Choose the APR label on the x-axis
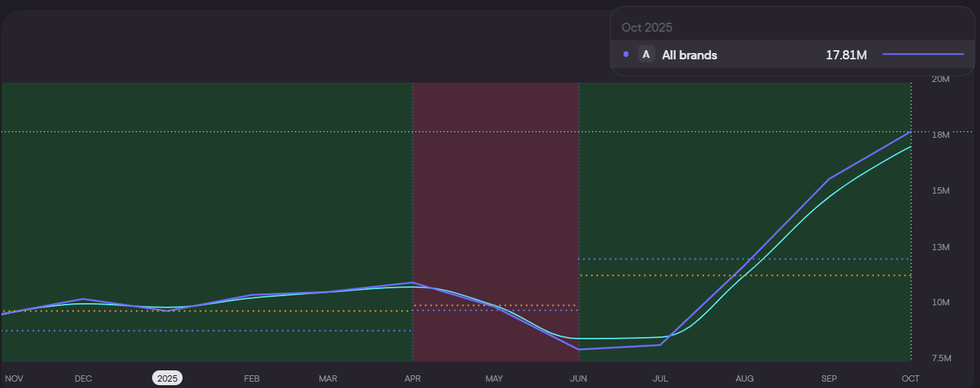This screenshot has height=388, width=980. tap(413, 379)
